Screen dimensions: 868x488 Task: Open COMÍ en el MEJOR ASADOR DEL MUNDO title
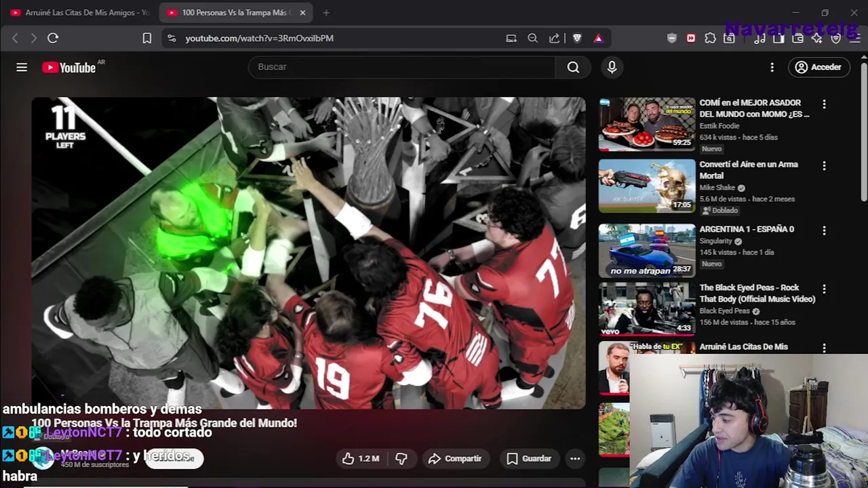(754, 108)
